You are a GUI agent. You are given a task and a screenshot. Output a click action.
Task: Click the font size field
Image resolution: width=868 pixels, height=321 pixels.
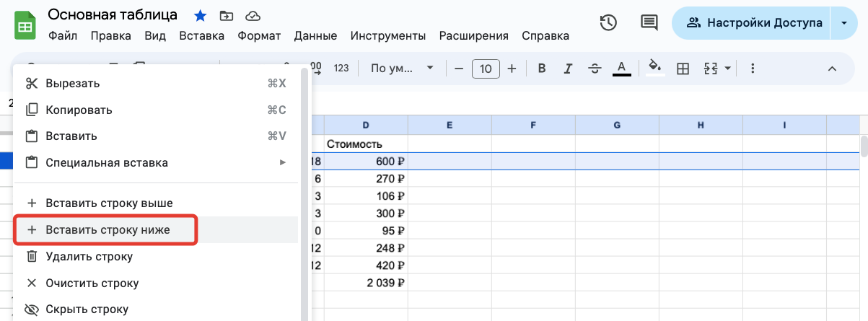pos(486,69)
